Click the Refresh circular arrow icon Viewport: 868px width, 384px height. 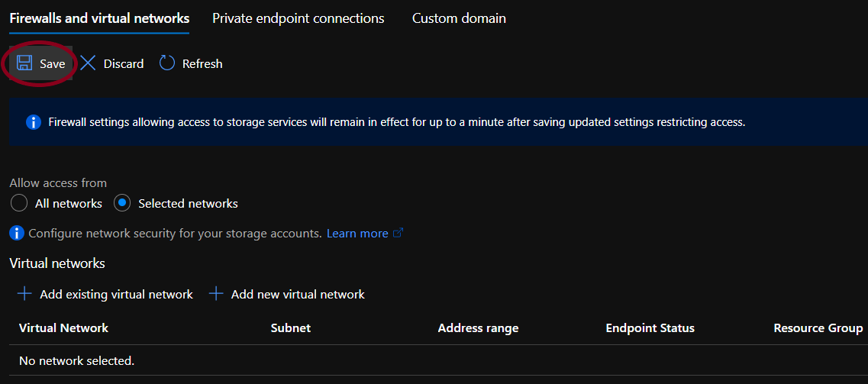point(167,63)
